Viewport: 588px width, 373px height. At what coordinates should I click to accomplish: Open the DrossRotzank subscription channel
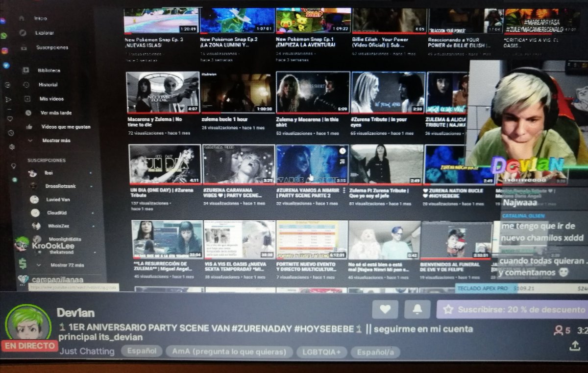tap(61, 186)
